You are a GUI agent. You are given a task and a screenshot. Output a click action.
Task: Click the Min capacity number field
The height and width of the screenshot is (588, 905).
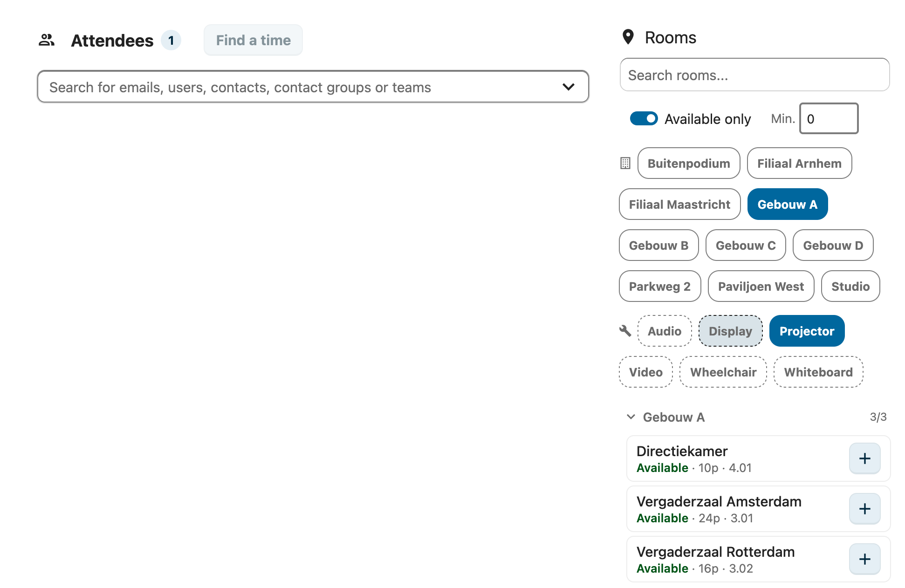(828, 119)
